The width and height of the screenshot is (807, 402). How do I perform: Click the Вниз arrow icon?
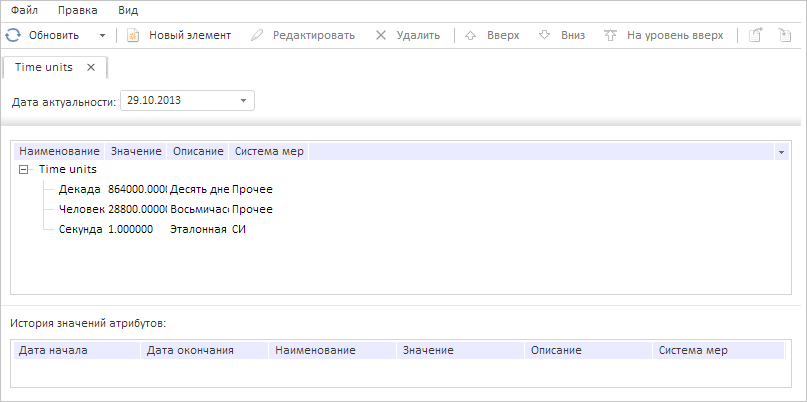click(545, 35)
